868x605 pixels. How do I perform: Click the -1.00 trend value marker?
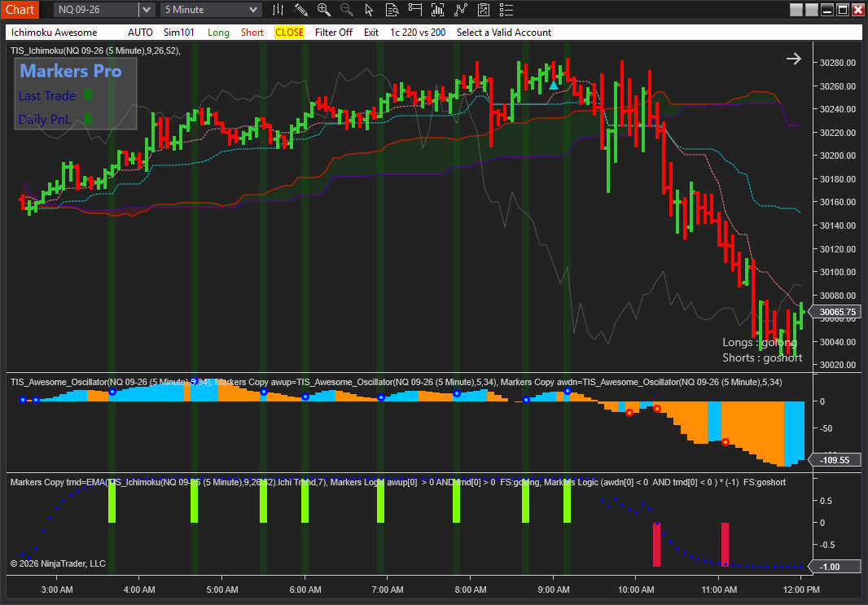[x=835, y=566]
